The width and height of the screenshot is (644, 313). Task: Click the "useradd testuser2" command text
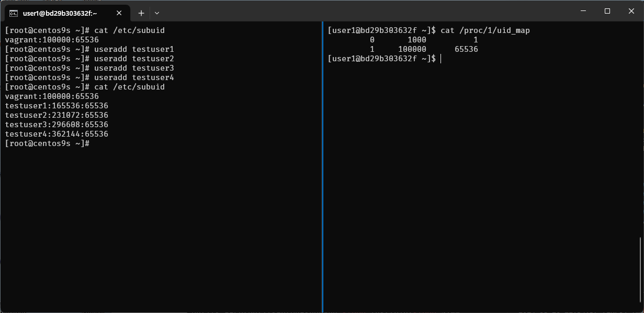click(x=134, y=59)
